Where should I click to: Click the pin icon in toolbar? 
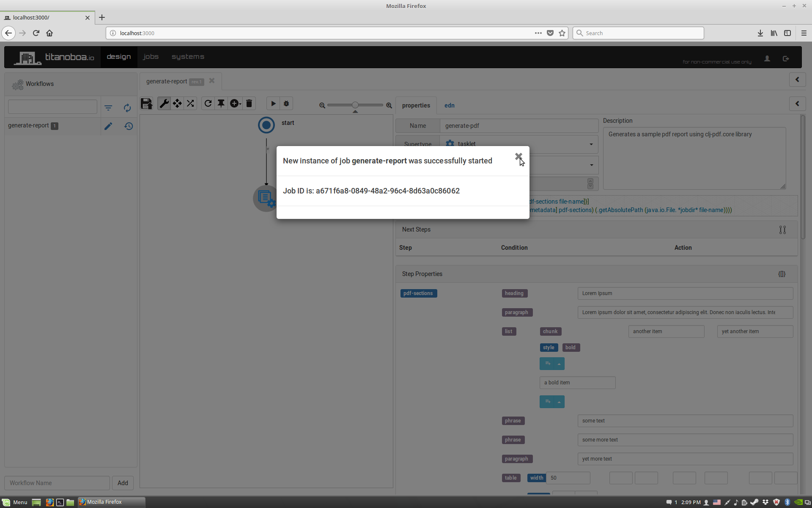221,104
